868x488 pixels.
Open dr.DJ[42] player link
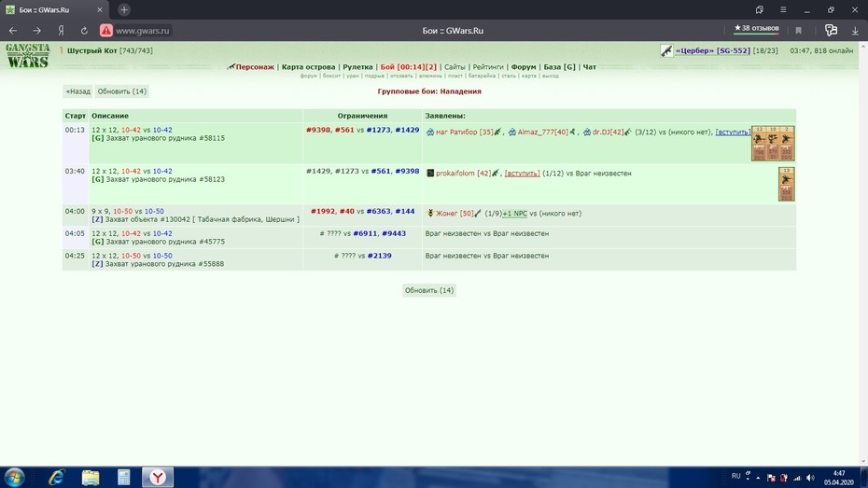(x=608, y=132)
